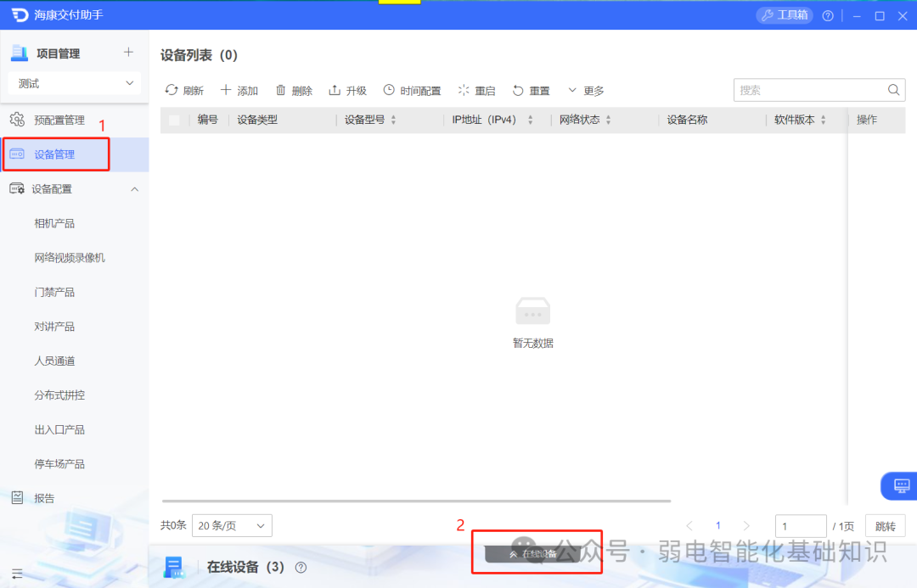This screenshot has width=917, height=588.
Task: Click the 设备名称 column header
Action: [687, 120]
